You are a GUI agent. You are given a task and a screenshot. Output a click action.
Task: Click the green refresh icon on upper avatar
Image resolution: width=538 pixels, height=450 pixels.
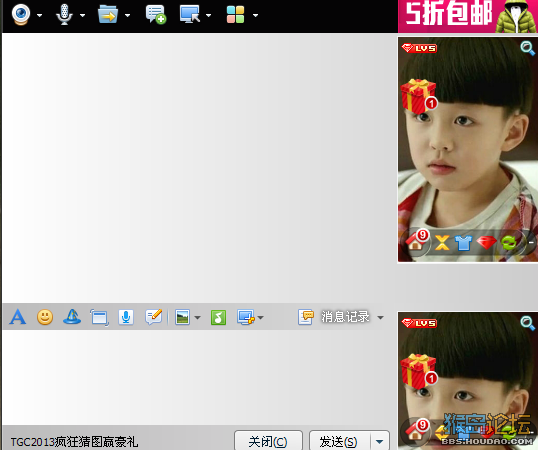[x=509, y=242]
